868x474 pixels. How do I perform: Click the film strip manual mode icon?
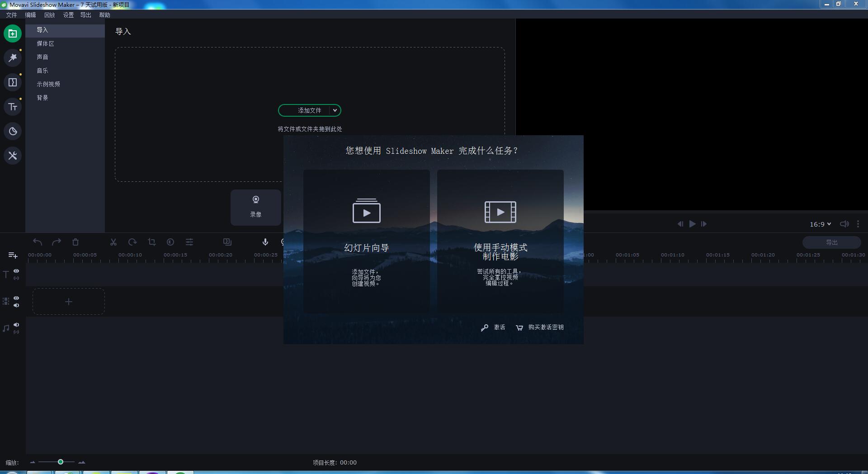(x=500, y=212)
